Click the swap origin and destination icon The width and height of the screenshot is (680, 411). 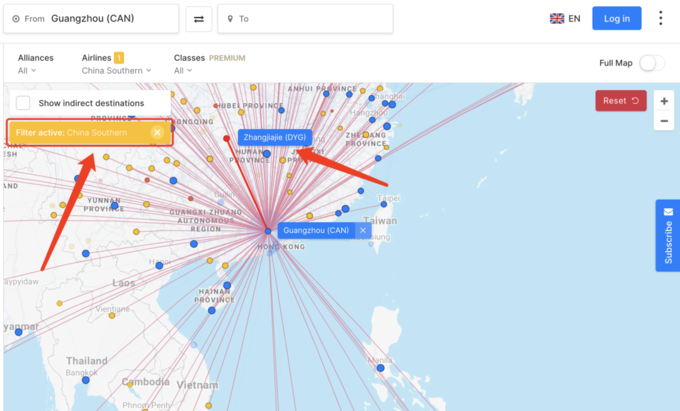199,19
